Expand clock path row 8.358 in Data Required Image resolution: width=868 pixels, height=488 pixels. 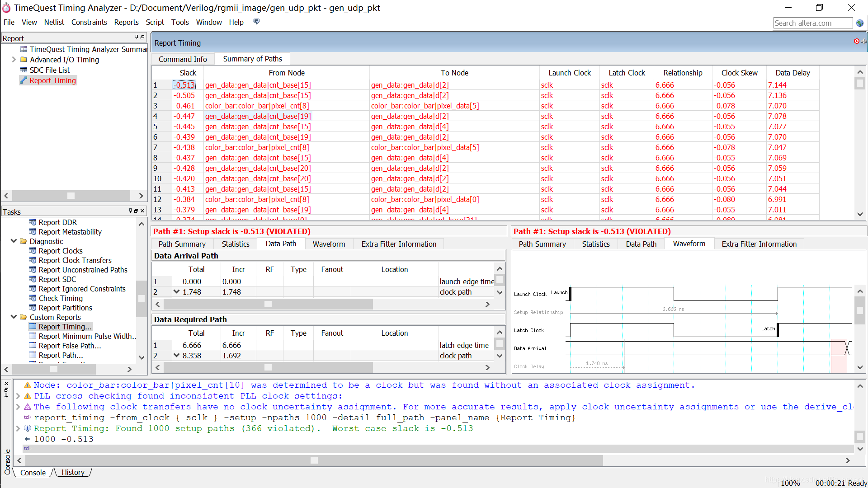[177, 356]
